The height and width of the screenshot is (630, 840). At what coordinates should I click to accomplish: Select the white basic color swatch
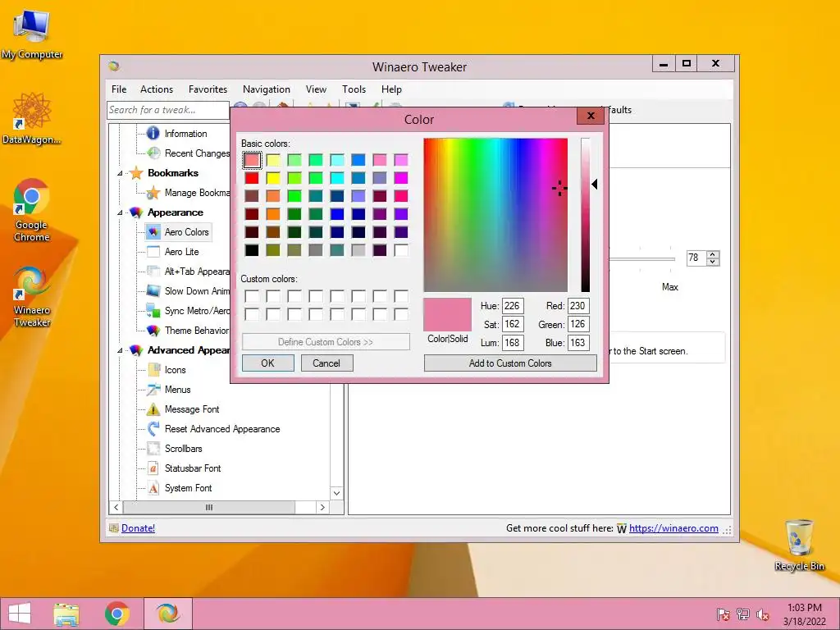(400, 250)
